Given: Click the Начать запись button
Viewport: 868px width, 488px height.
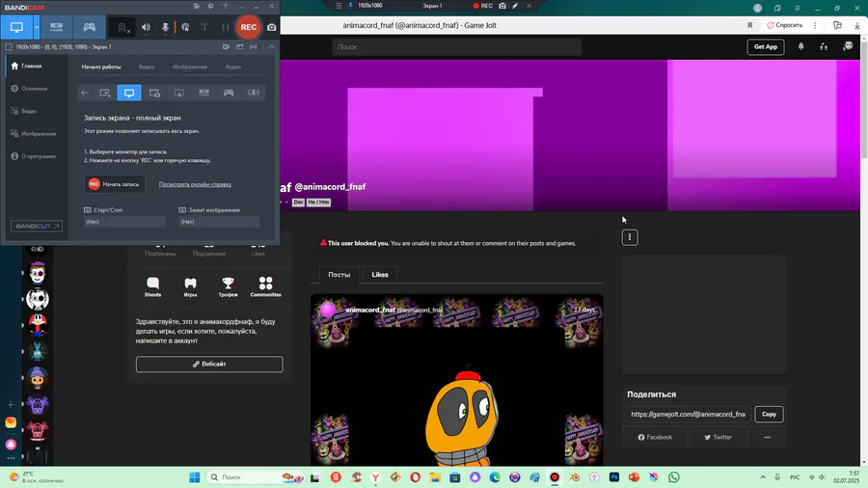Looking at the screenshot, I should pyautogui.click(x=115, y=184).
